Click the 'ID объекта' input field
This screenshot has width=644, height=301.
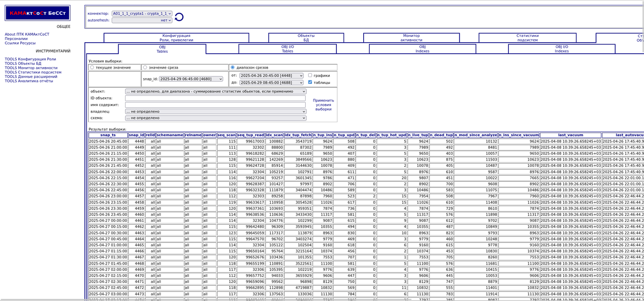pos(215,98)
